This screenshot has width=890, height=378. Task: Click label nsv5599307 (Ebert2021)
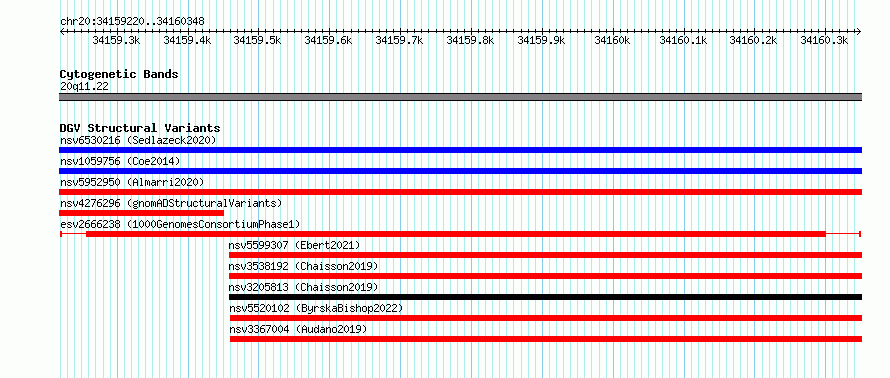pos(295,245)
